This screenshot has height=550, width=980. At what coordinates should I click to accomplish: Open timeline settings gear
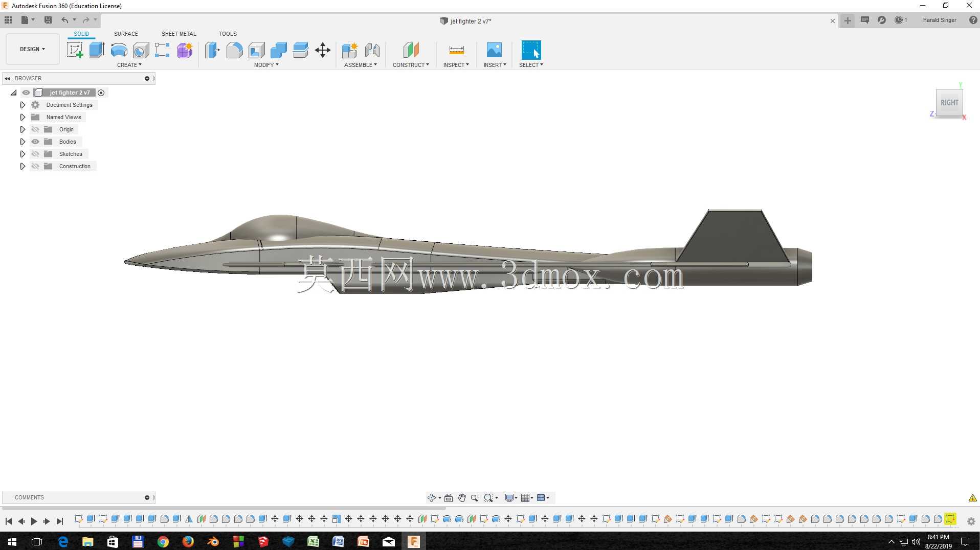(971, 521)
